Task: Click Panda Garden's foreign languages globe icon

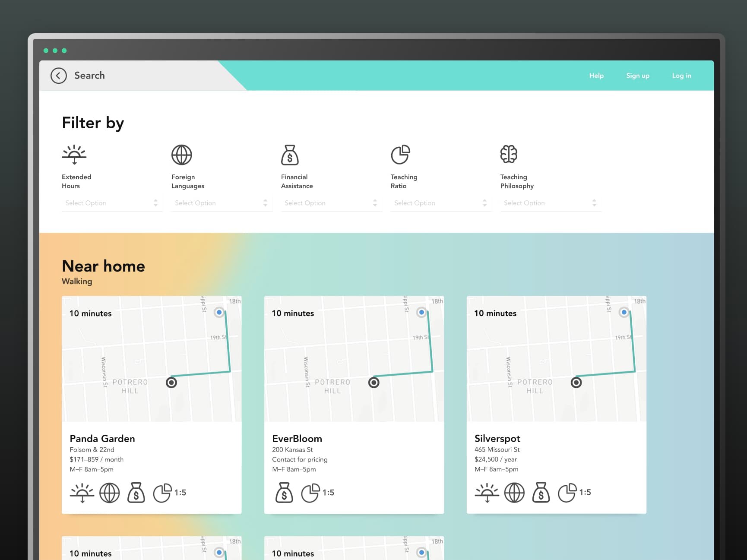Action: click(110, 493)
